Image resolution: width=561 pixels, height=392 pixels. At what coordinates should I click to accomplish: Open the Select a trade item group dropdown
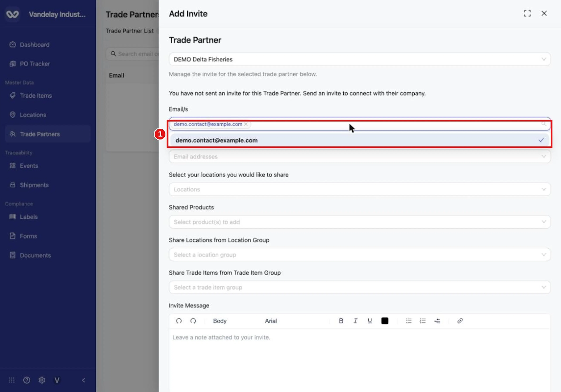pos(360,287)
